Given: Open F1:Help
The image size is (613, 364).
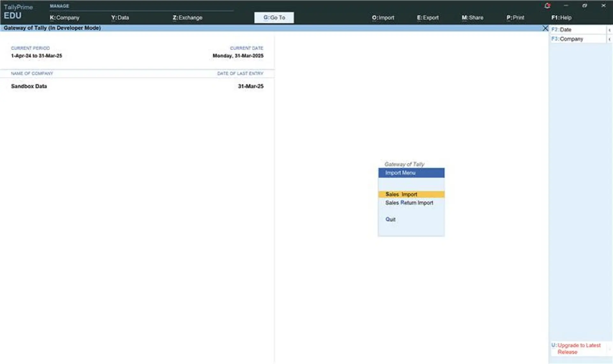Looking at the screenshot, I should click(561, 18).
